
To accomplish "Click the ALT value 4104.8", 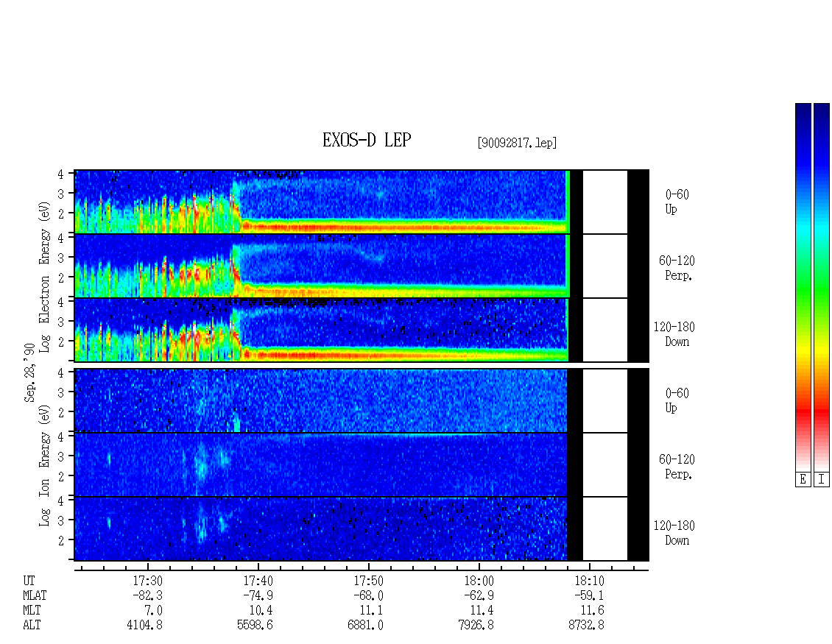I will [145, 625].
